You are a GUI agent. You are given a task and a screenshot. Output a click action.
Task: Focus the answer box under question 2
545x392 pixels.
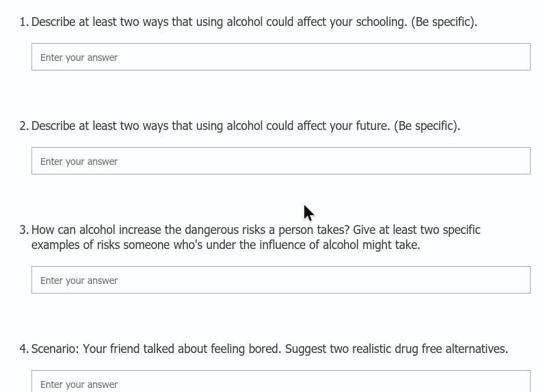[x=281, y=161]
